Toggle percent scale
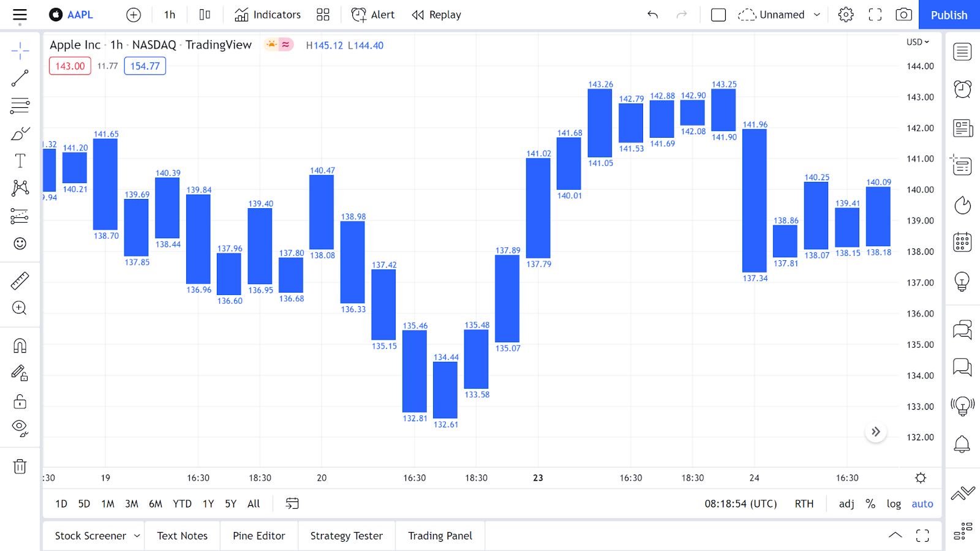This screenshot has width=980, height=551. click(x=870, y=504)
